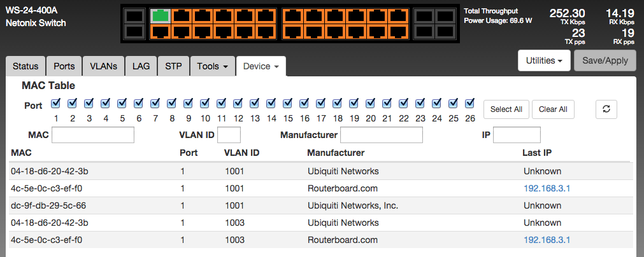Image resolution: width=644 pixels, height=257 pixels.
Task: Click orange port directly below green port
Action: point(161,31)
